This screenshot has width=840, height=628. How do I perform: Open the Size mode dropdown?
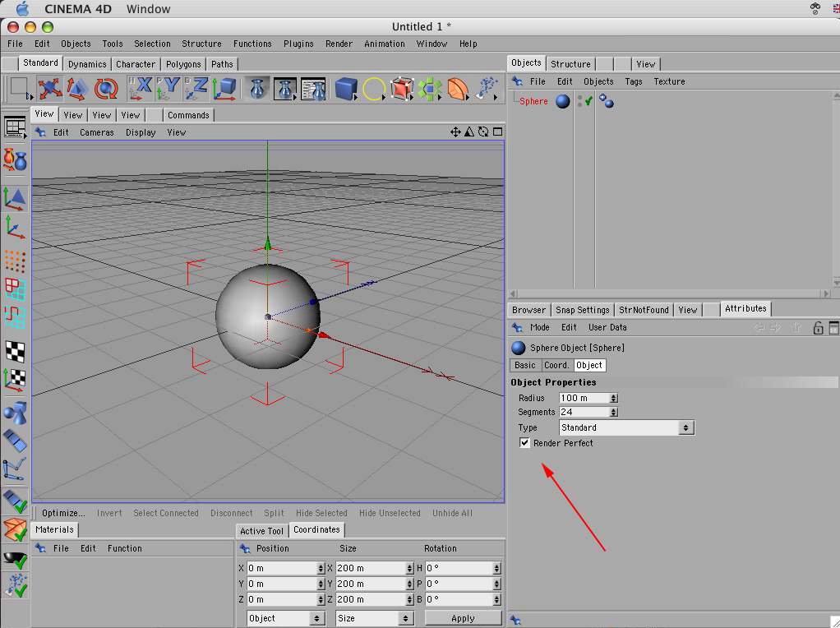374,618
